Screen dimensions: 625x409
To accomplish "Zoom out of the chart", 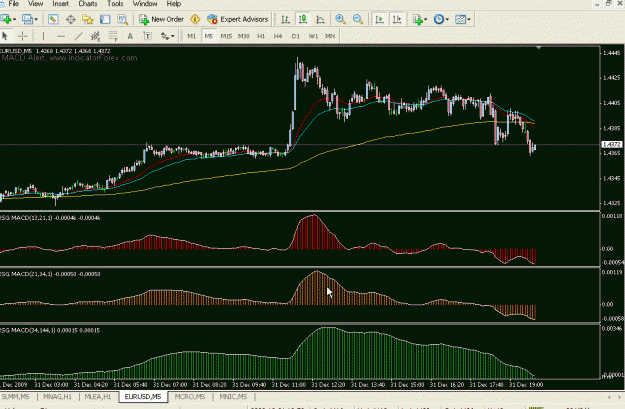I will click(358, 19).
